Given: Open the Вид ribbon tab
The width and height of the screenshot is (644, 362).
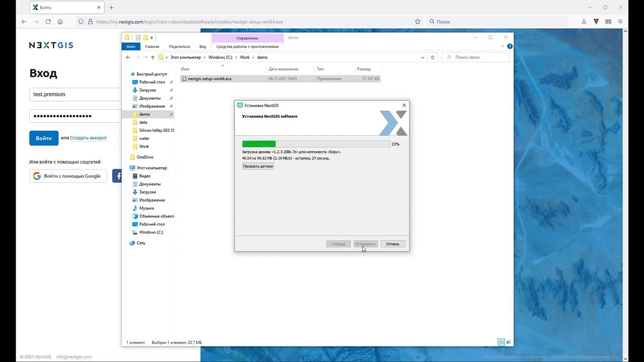Looking at the screenshot, I should point(203,46).
